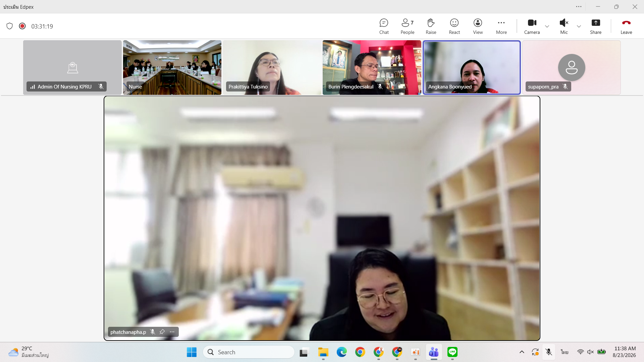The image size is (644, 362).
Task: Open the React emoji menu
Action: (x=454, y=26)
